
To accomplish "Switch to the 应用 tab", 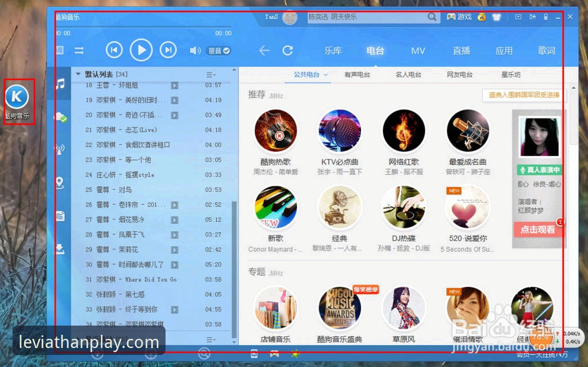I will tap(504, 51).
